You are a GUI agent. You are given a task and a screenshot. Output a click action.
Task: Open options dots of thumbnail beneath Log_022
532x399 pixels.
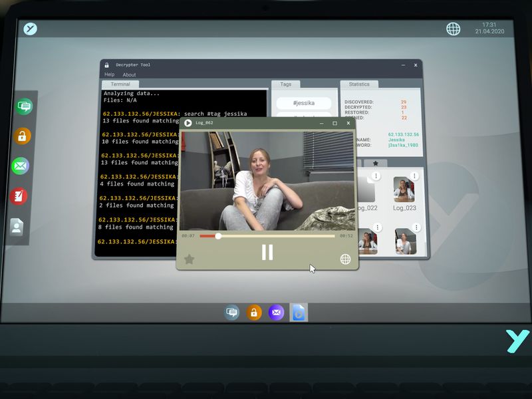pyautogui.click(x=377, y=227)
